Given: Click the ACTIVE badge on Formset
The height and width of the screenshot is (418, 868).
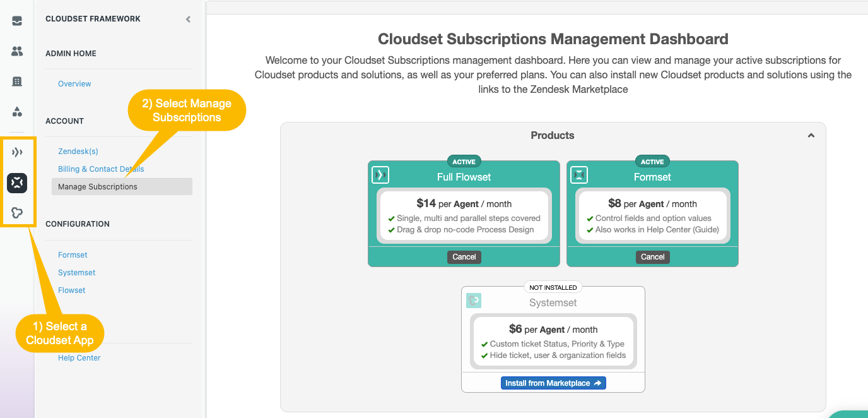Looking at the screenshot, I should click(x=652, y=162).
